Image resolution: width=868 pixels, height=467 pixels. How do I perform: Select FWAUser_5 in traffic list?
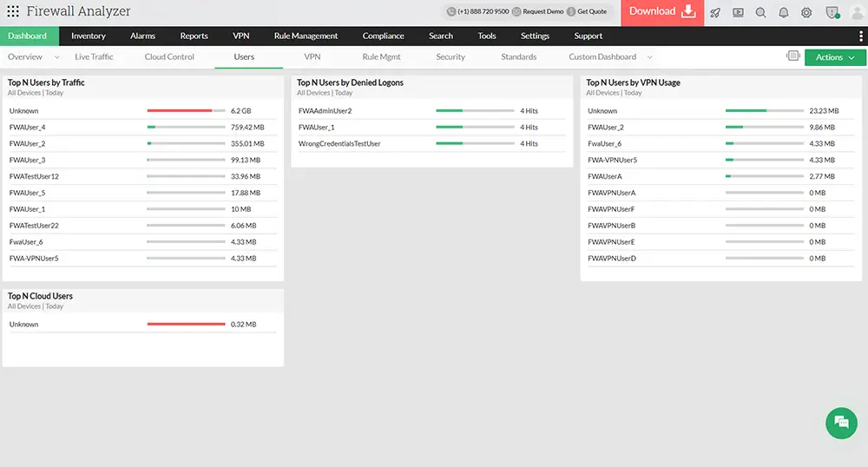27,193
